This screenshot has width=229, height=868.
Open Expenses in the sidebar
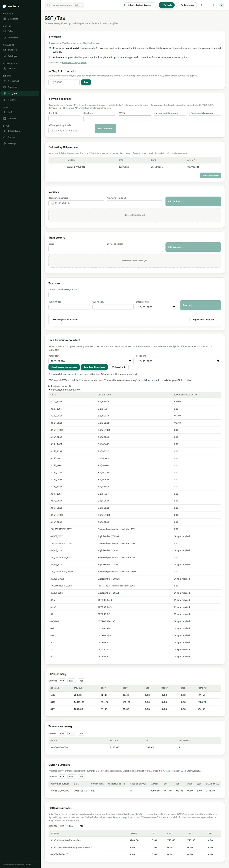click(20, 87)
